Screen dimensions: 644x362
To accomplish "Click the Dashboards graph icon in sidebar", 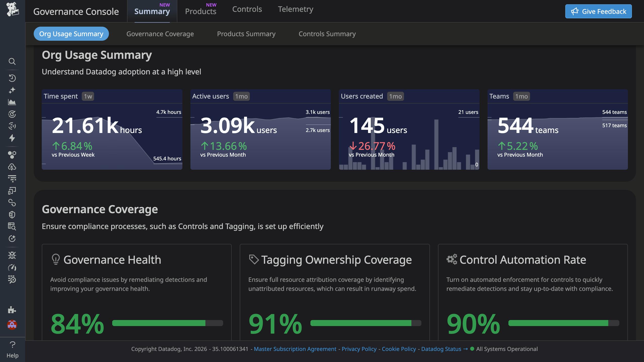I will [x=12, y=102].
